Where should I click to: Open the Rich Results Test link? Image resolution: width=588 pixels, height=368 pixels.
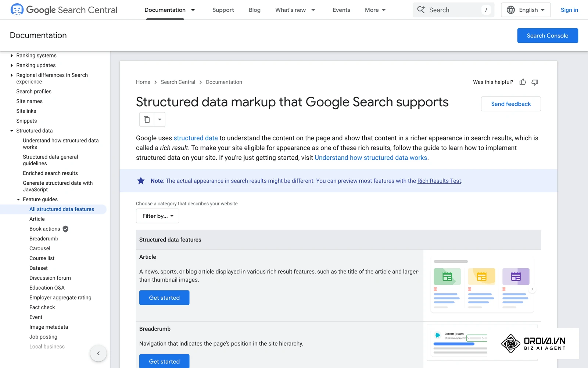[x=439, y=181]
